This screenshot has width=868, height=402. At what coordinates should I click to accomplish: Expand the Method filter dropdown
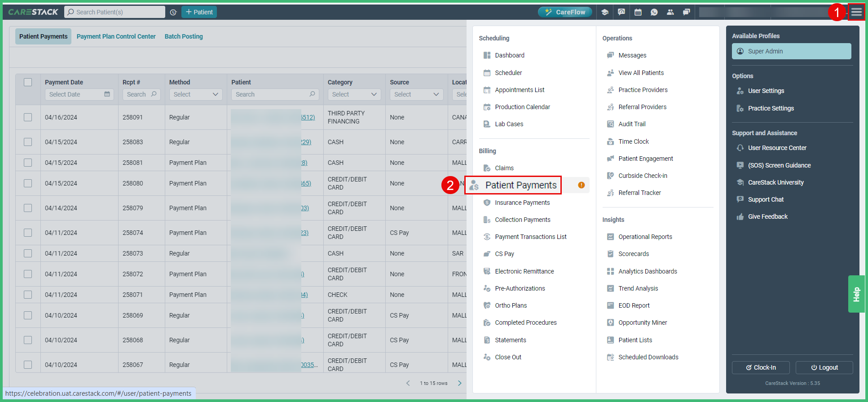point(195,94)
